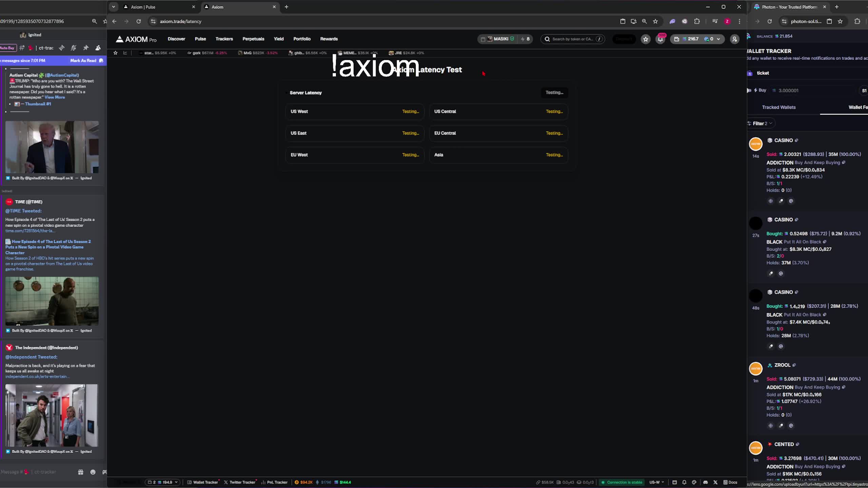Click the Bitcoin price $94.2K indicator
This screenshot has width=868, height=488.
pyautogui.click(x=303, y=482)
